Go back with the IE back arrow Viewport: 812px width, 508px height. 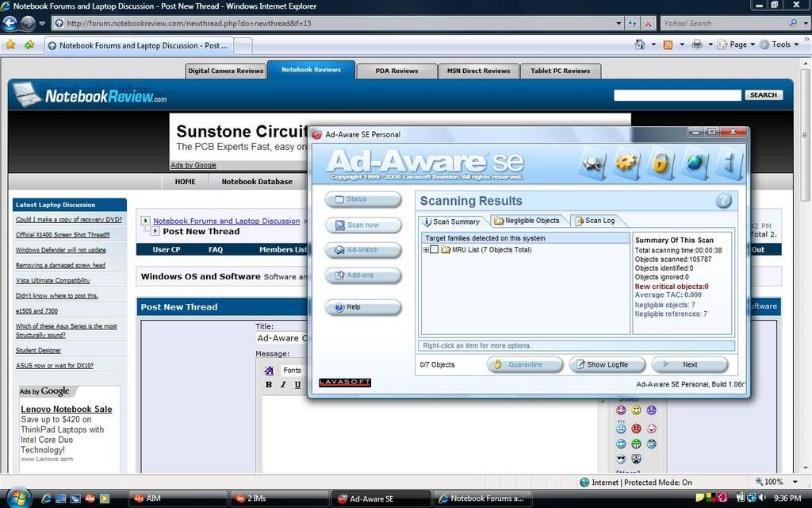(x=10, y=23)
